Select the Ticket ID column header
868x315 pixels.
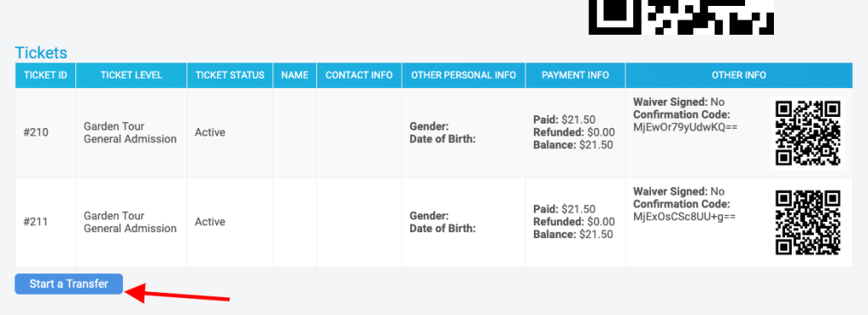[46, 75]
